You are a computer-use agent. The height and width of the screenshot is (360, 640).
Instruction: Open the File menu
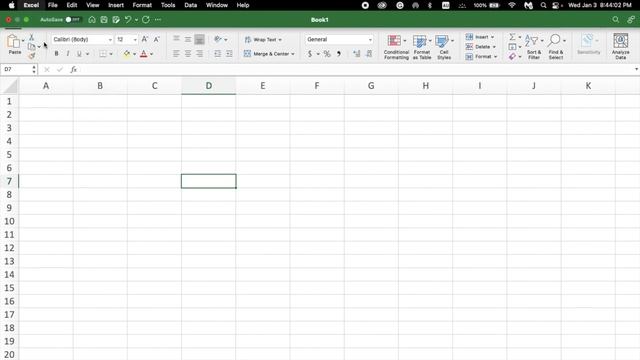click(x=52, y=5)
